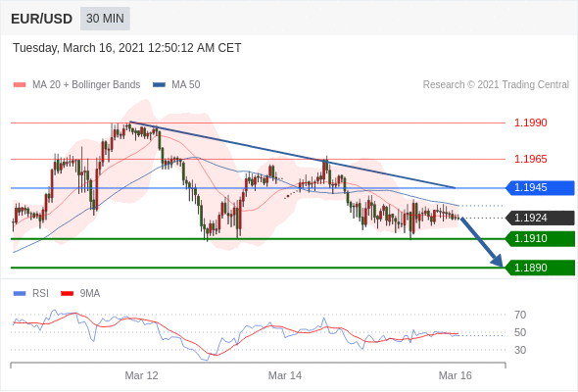Image resolution: width=578 pixels, height=392 pixels.
Task: Click the RSI 50 level label
Action: 520,332
